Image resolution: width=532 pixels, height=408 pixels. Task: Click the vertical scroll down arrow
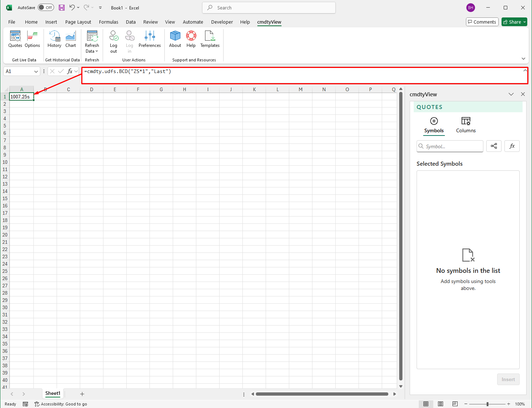coord(401,386)
